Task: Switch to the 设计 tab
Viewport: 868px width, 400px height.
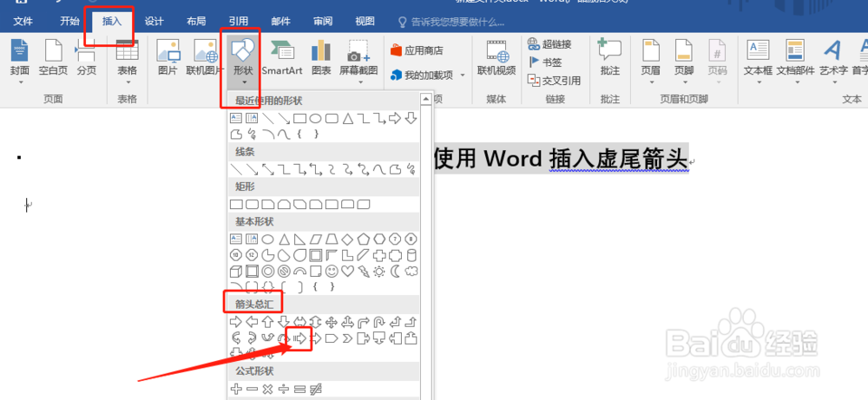Action: click(x=154, y=22)
